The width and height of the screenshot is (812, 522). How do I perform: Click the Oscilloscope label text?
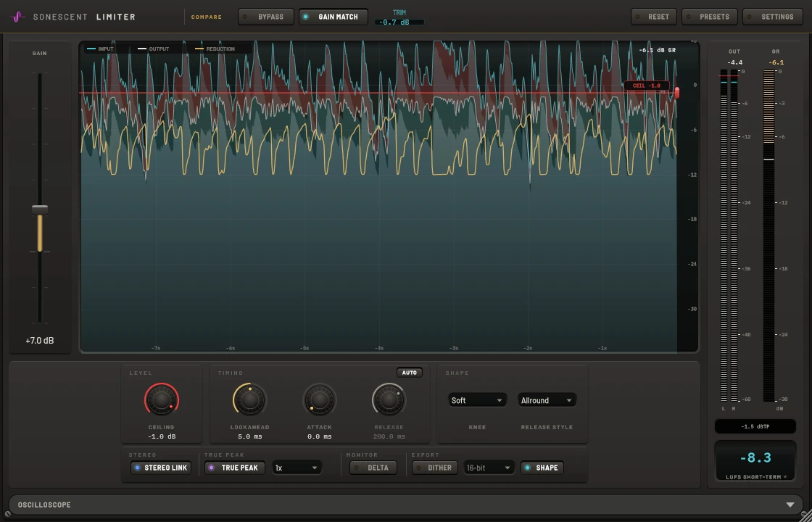tap(44, 505)
